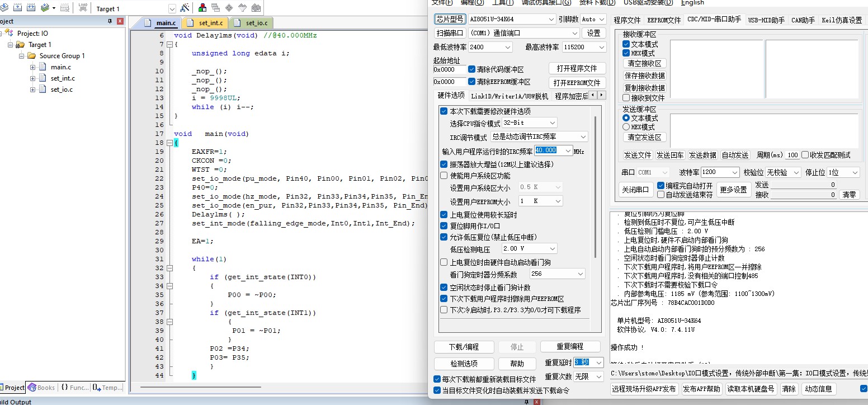Click 清空接收区 button
868x405 pixels.
point(644,64)
